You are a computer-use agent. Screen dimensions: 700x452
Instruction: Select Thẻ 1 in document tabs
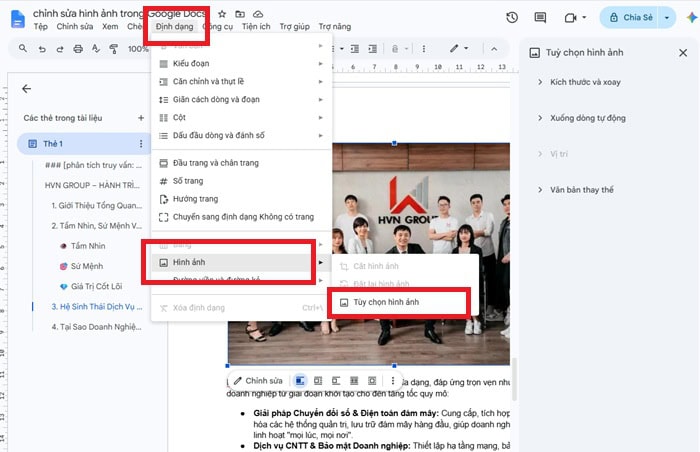click(x=83, y=143)
